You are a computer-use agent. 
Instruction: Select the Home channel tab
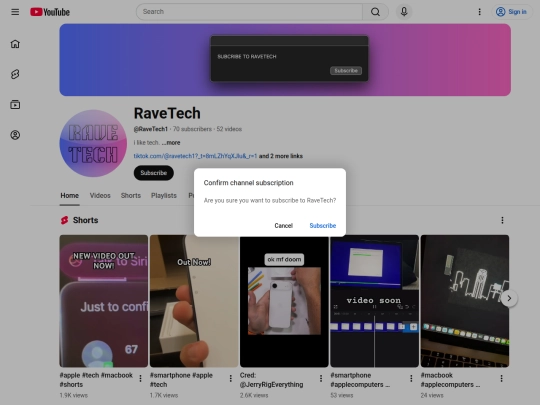(x=70, y=196)
